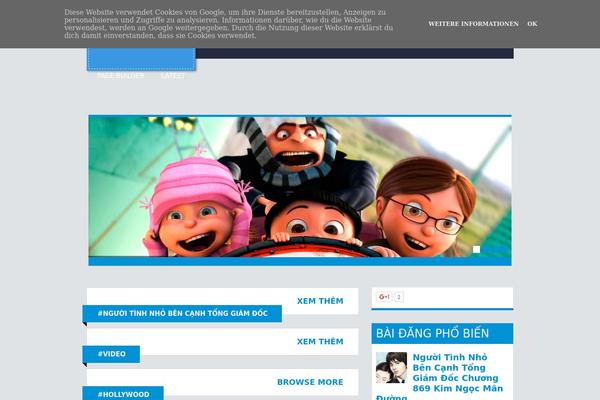Click the blue header logo block
The width and height of the screenshot is (600, 400).
(x=142, y=59)
